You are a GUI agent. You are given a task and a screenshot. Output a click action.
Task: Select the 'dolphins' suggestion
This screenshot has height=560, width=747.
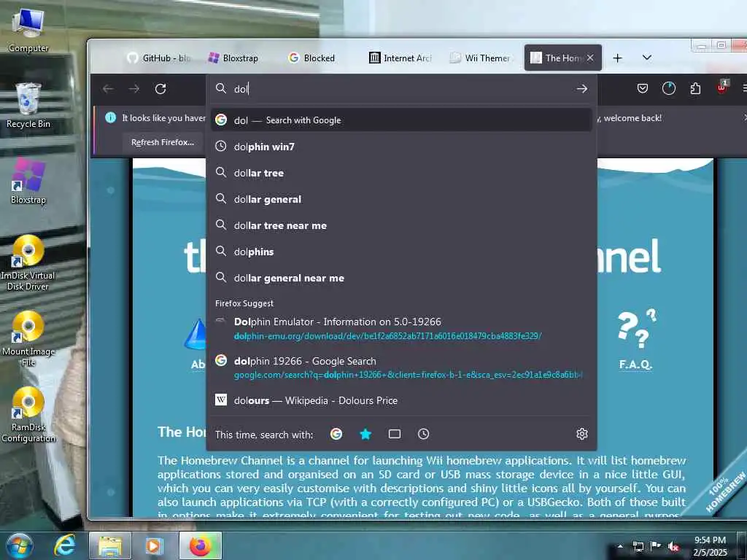[x=401, y=252]
